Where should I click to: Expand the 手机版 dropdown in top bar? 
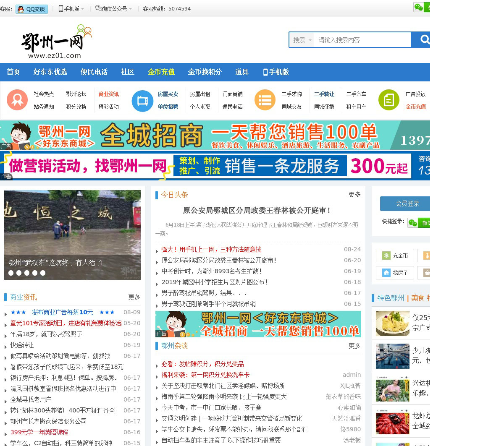pos(71,9)
